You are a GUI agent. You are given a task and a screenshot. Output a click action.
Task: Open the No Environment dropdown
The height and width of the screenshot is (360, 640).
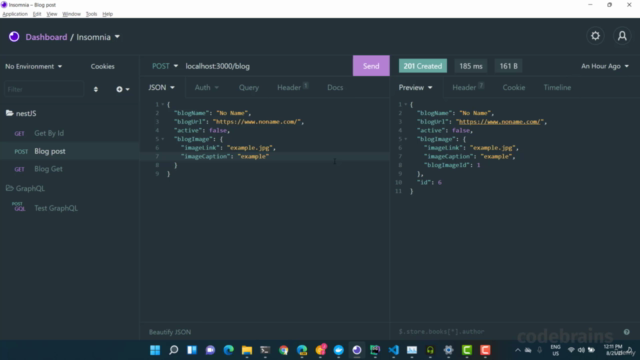tap(33, 66)
